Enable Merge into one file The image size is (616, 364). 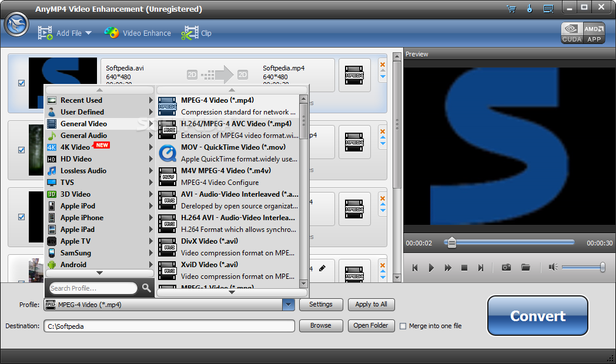tap(403, 326)
